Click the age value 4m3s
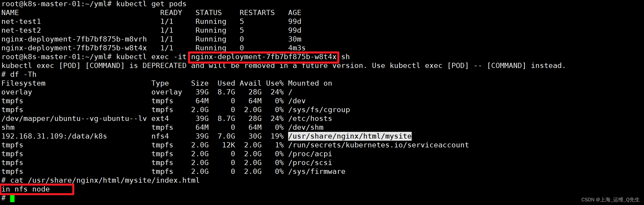Screen dimensions: 644x205 [297, 48]
